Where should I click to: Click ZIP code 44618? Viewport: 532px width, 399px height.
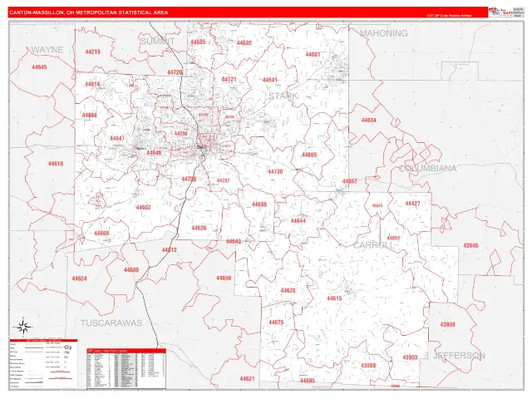[56, 164]
